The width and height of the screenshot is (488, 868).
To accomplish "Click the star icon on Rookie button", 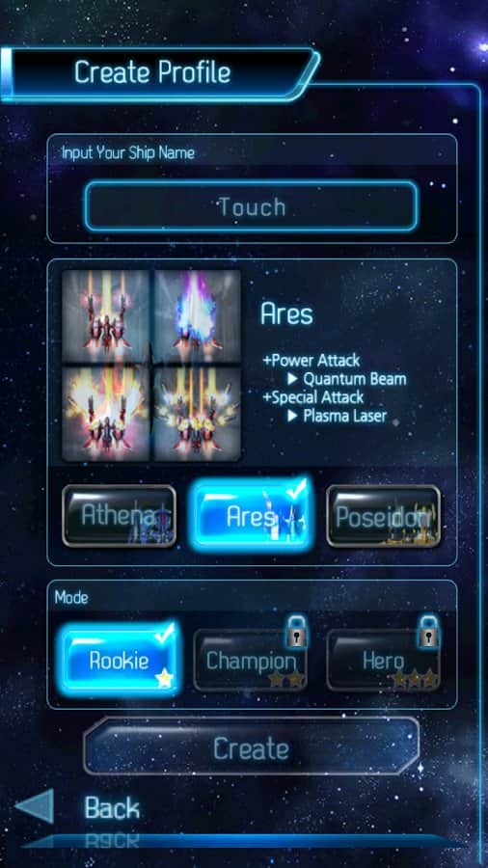I will click(x=164, y=679).
